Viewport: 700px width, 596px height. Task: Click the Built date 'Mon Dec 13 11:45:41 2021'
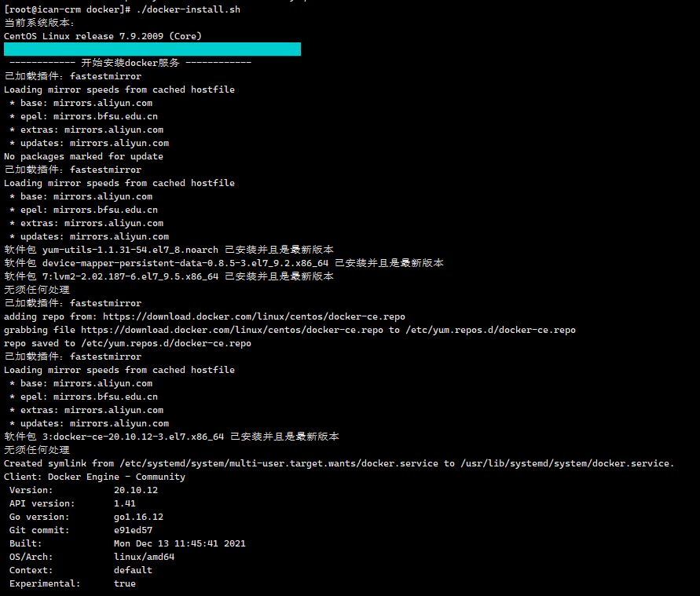[x=179, y=544]
